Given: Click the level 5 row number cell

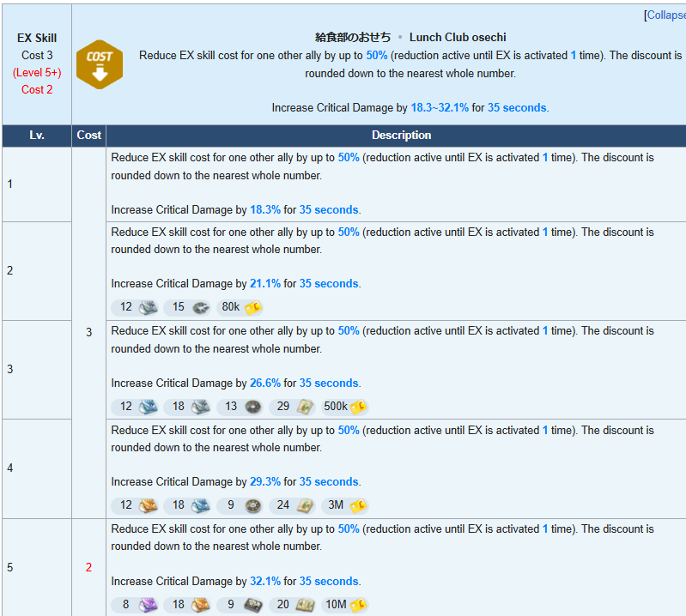Looking at the screenshot, I should tap(37, 567).
